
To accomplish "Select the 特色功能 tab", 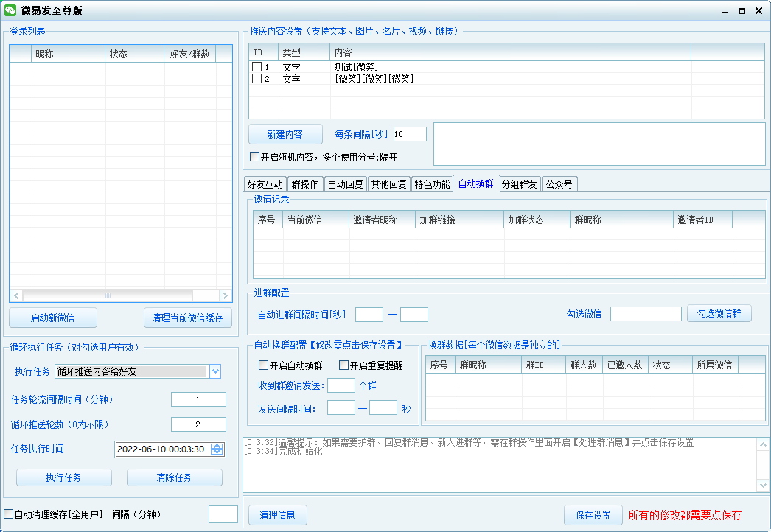I will coord(432,184).
